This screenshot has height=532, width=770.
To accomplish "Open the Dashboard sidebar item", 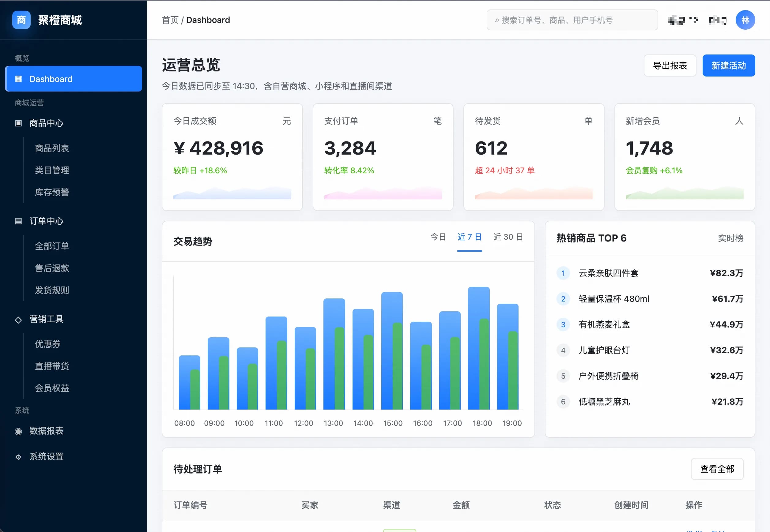I will (x=74, y=79).
